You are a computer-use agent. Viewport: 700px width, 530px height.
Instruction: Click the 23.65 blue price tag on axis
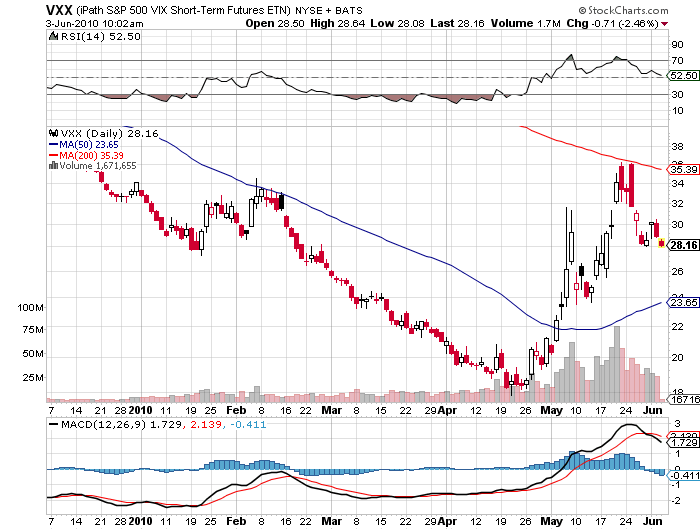[x=684, y=302]
